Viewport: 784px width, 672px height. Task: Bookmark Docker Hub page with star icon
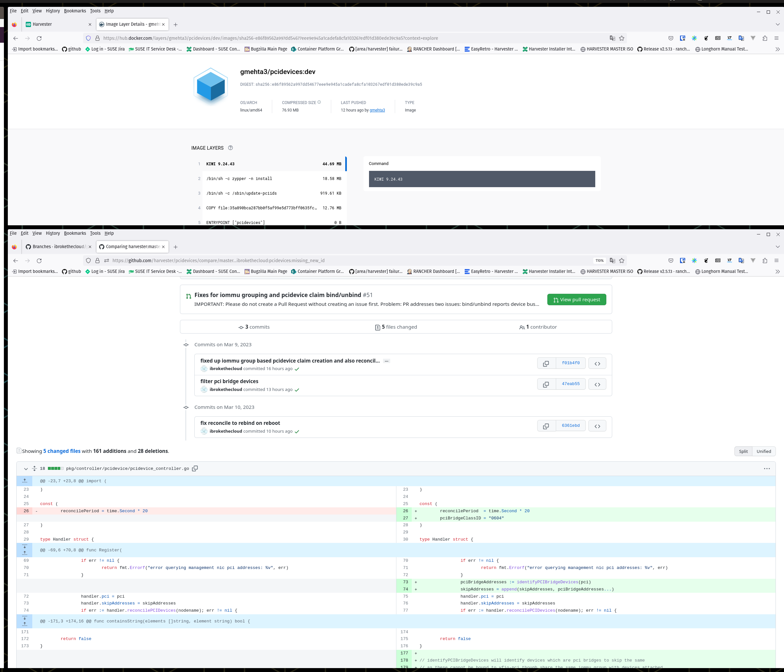click(622, 38)
